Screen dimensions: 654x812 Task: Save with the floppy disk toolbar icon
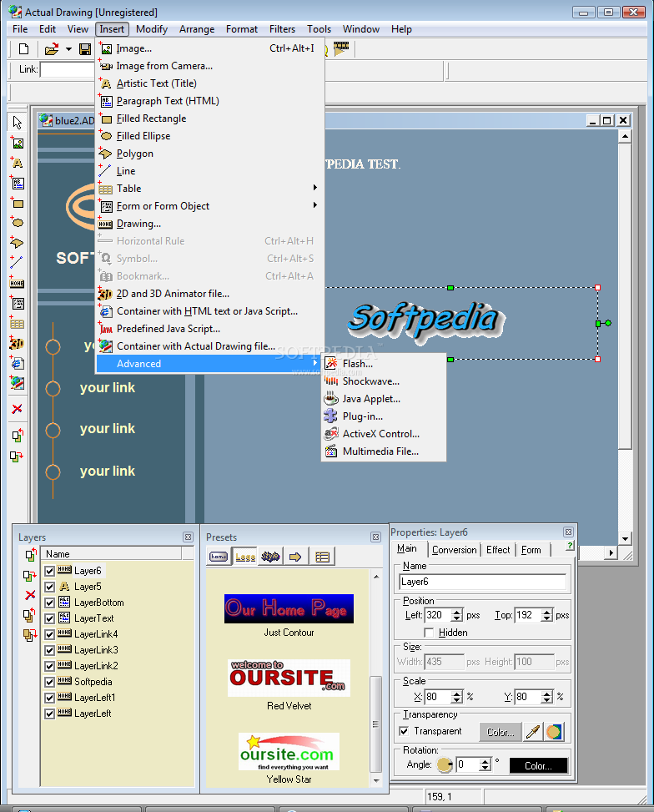tap(85, 49)
